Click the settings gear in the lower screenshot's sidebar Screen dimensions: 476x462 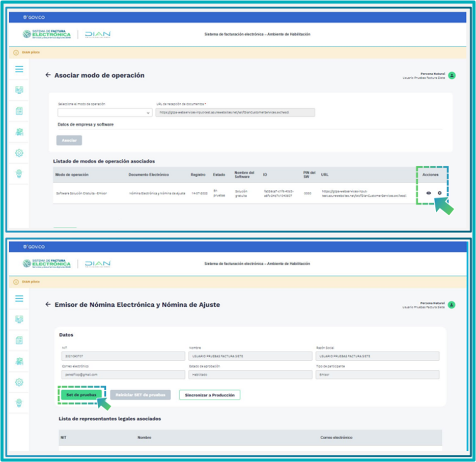(x=19, y=382)
